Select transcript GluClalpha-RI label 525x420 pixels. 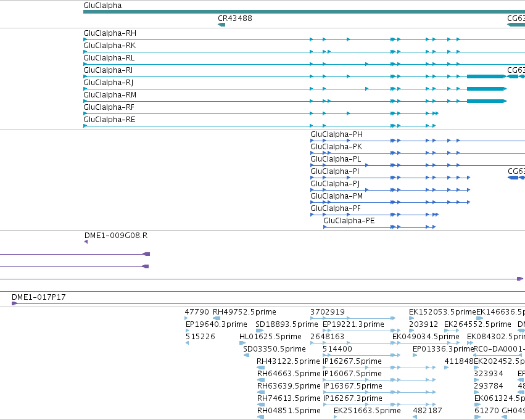point(108,70)
